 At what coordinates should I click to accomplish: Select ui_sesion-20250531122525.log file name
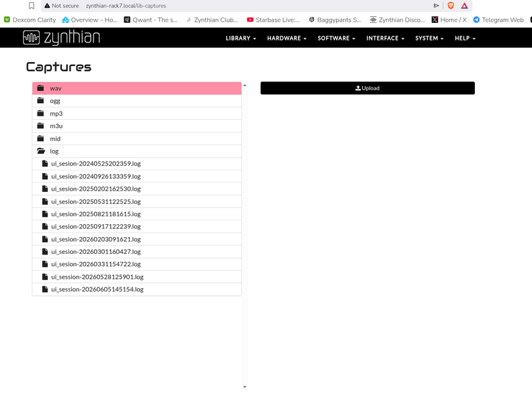[x=96, y=201]
